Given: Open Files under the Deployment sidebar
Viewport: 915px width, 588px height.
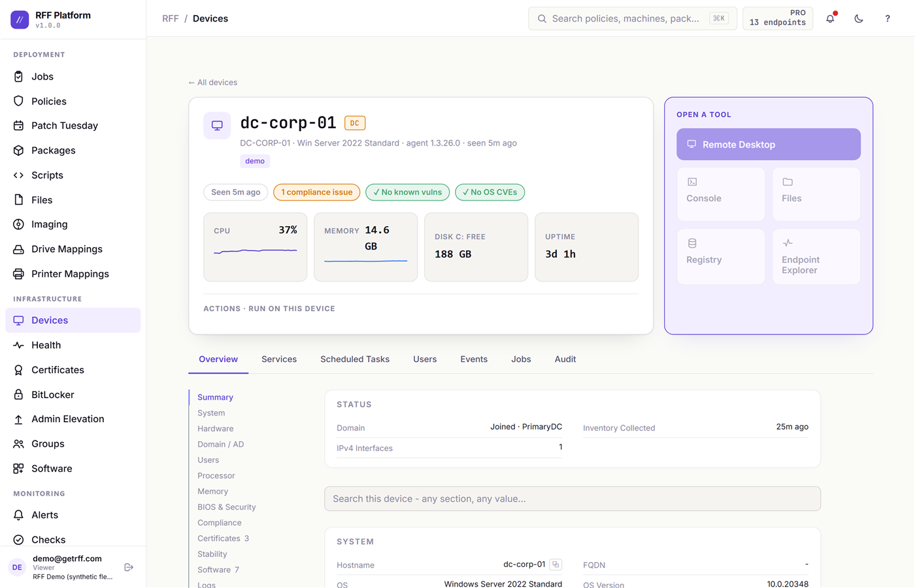Looking at the screenshot, I should (x=73, y=200).
